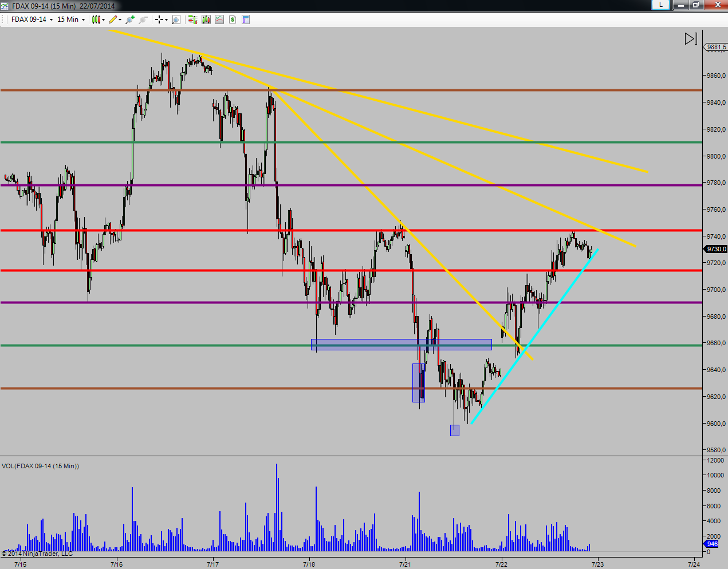Screen dimensions: 728x569
Task: Click the 10000 label on volume axis
Action: coord(715,475)
